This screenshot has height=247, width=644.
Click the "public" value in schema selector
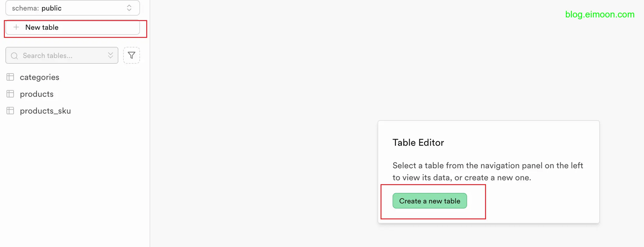51,8
